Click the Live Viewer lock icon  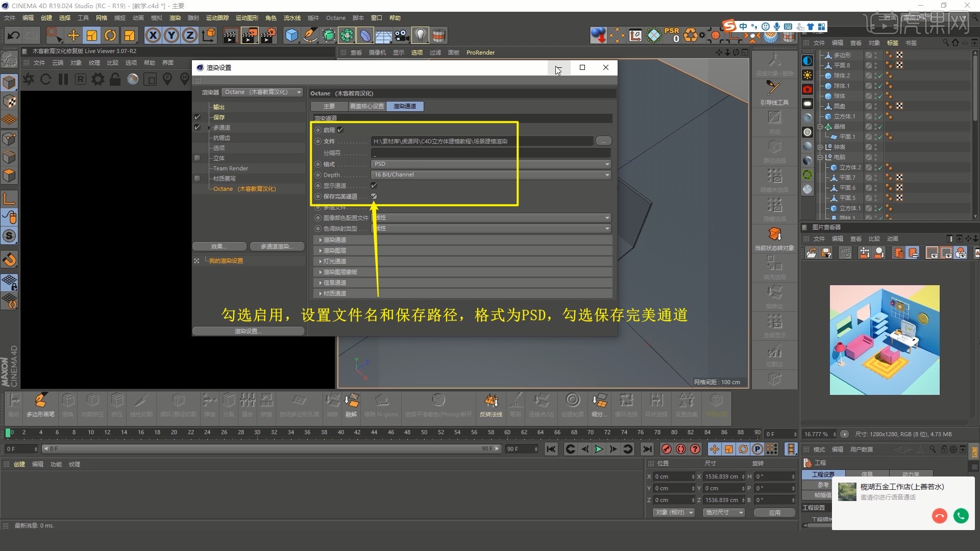115,79
